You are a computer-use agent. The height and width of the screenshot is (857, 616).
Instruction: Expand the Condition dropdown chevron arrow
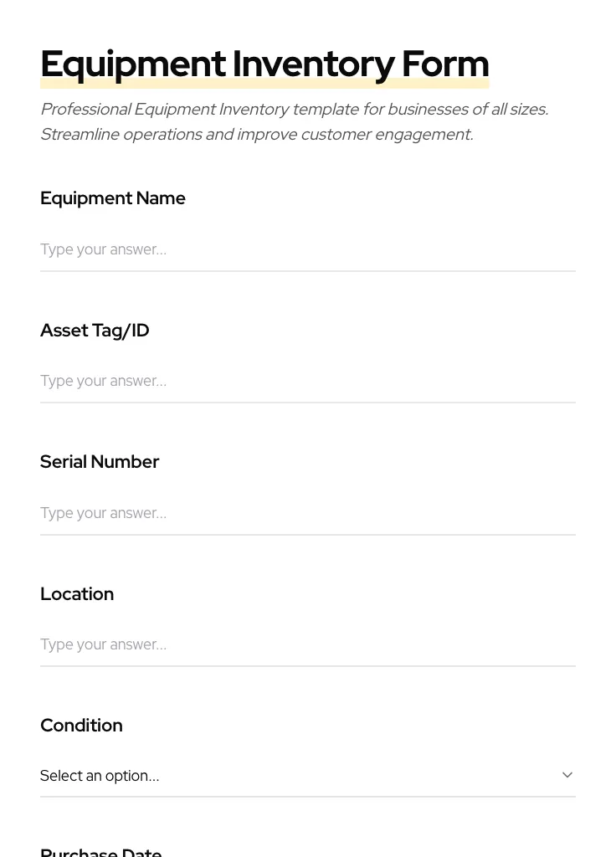tap(567, 775)
